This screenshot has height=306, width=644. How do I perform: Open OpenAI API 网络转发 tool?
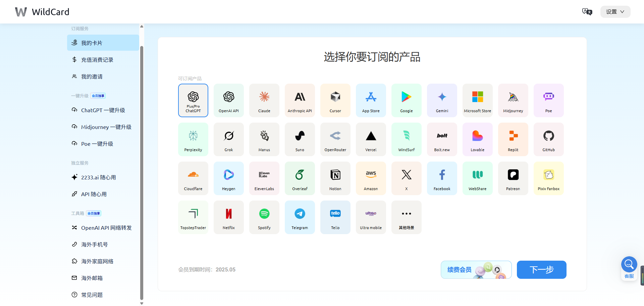click(103, 227)
